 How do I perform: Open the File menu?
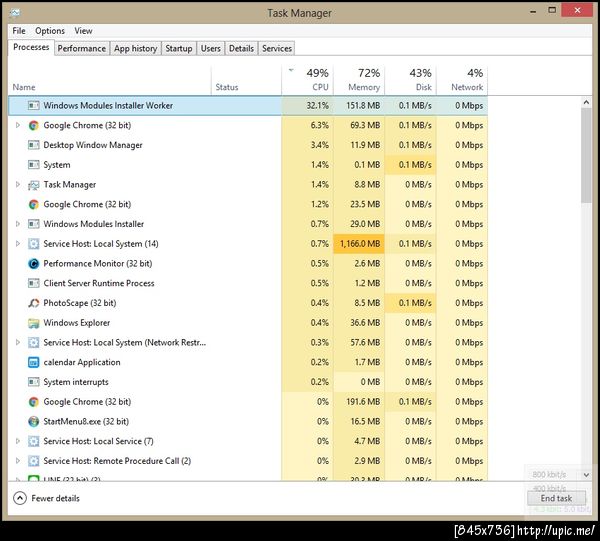pos(19,31)
